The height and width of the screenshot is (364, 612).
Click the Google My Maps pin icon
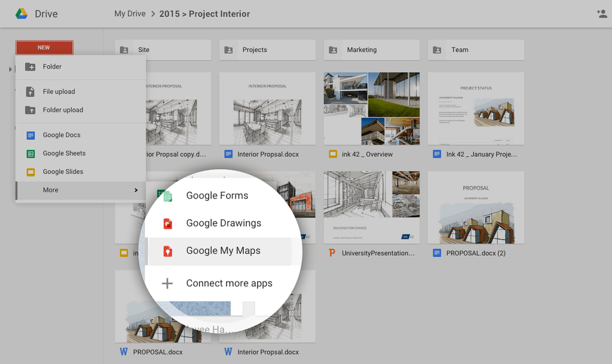pos(168,251)
